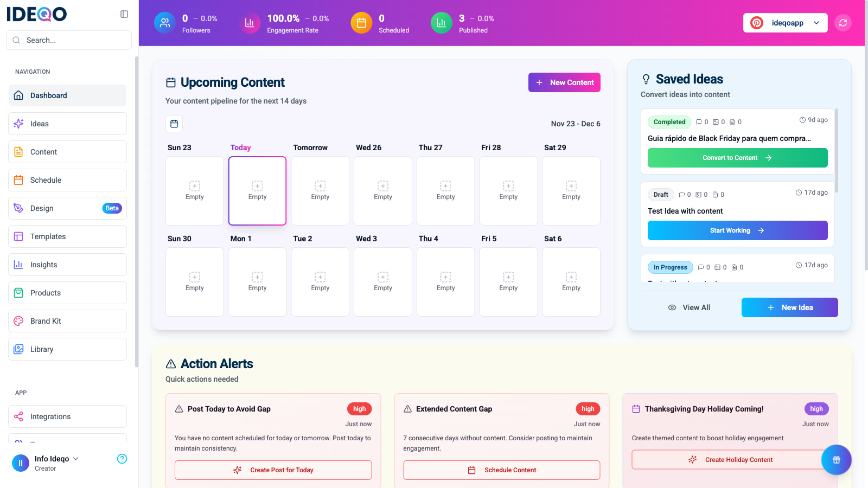Click the floating gift button bottom right

click(x=836, y=459)
